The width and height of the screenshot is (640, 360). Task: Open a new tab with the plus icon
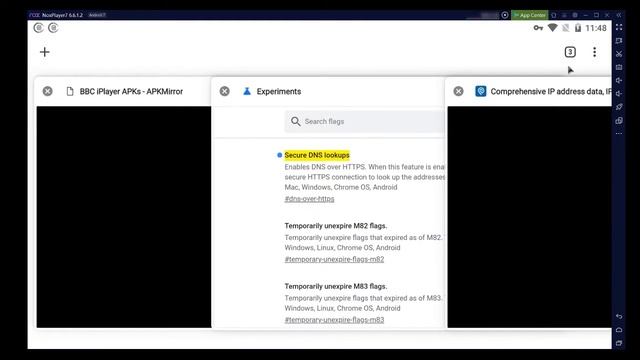point(44,52)
